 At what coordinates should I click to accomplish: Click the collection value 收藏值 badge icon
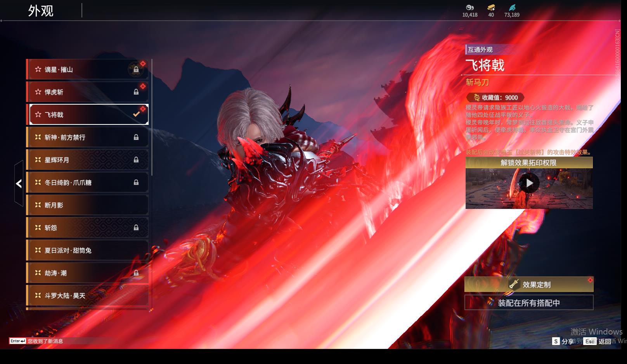[476, 98]
